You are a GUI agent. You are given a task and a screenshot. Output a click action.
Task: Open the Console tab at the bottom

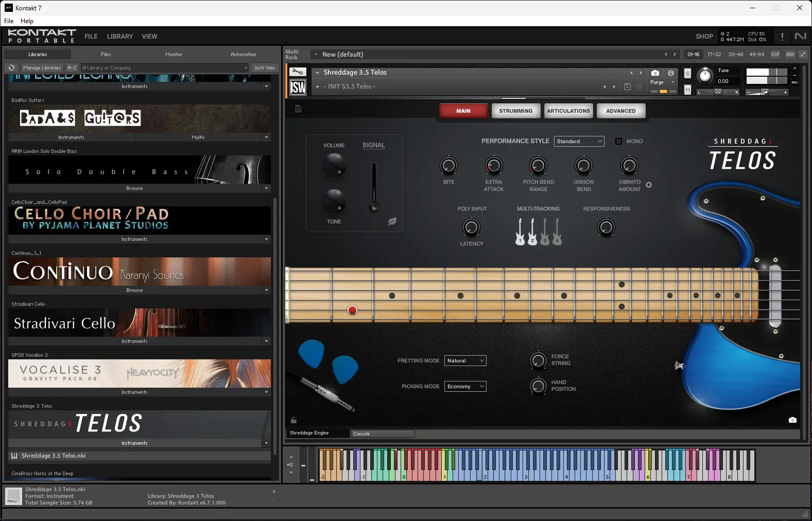coord(383,433)
